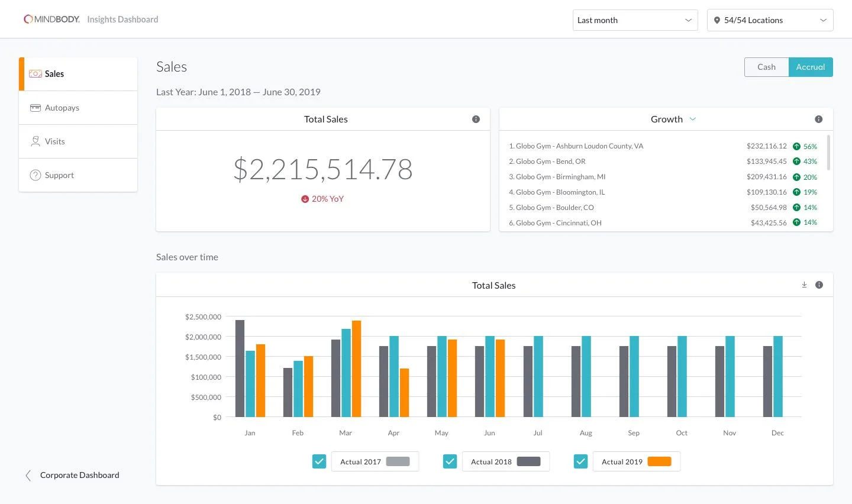852x504 pixels.
Task: Click the $232,116.12 amount
Action: click(767, 146)
